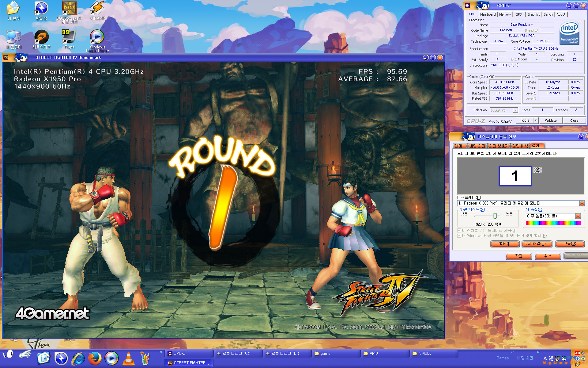Click the Close button in CPU-Z

click(574, 121)
